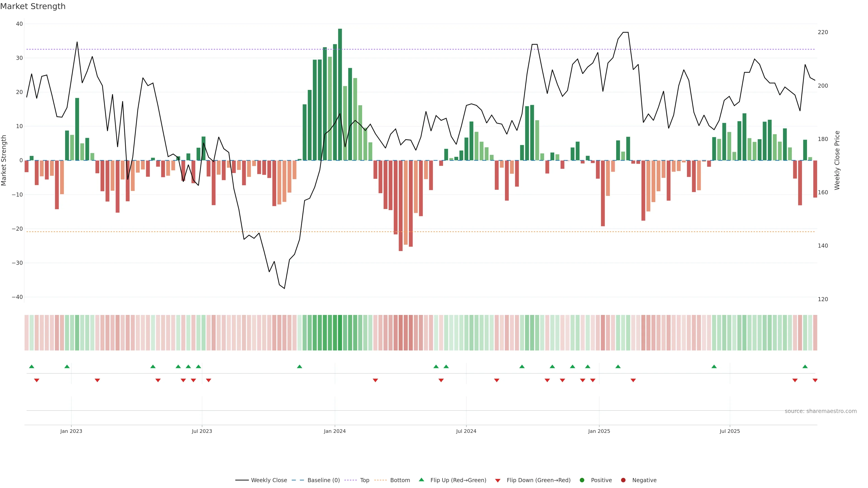This screenshot has height=488, width=868.
Task: Click the lone flip-down triangle after Jan 2024
Action: click(x=375, y=380)
